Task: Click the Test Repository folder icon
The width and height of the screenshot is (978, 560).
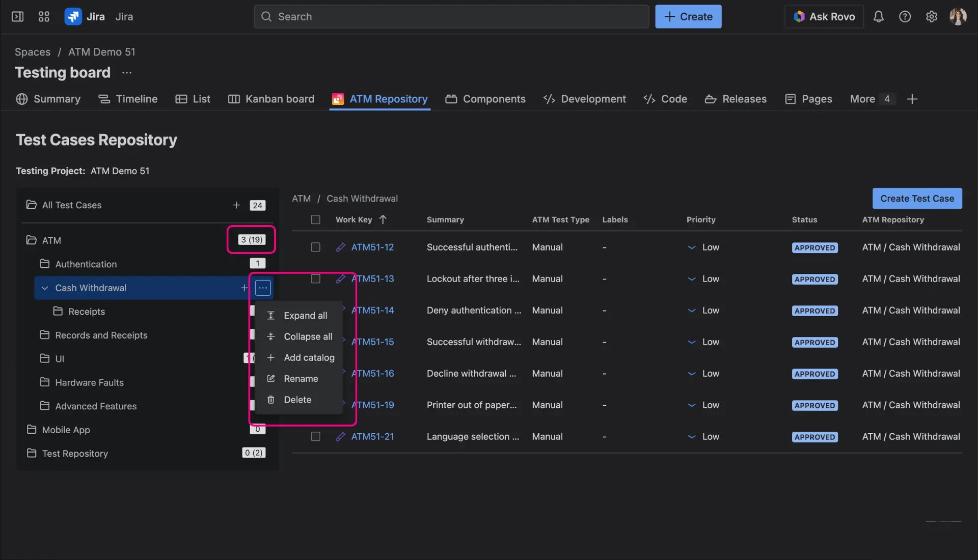Action: pyautogui.click(x=32, y=453)
